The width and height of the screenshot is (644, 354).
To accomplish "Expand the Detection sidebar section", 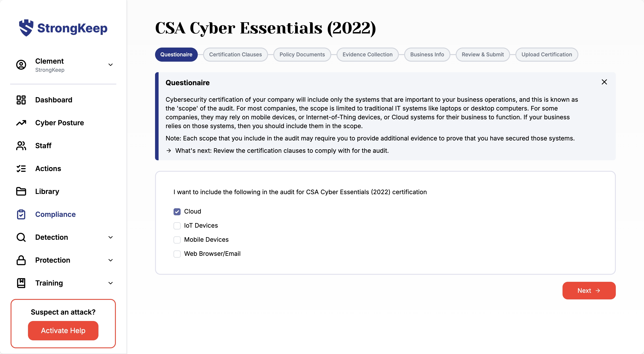I will [111, 237].
